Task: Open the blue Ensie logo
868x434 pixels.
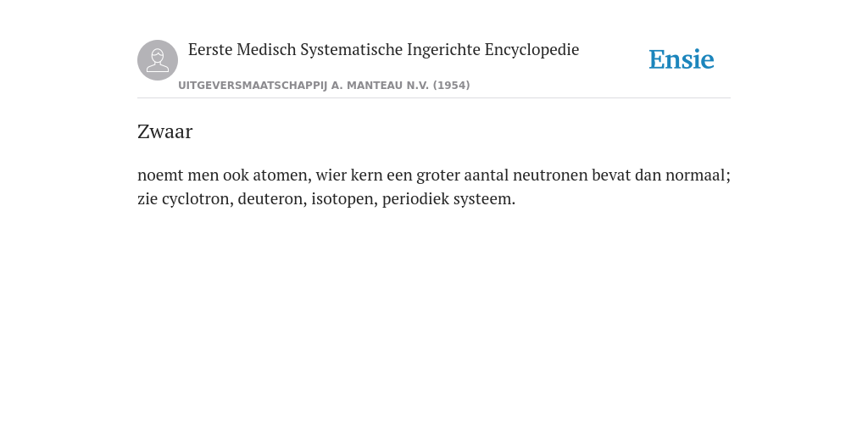Action: pyautogui.click(x=682, y=59)
